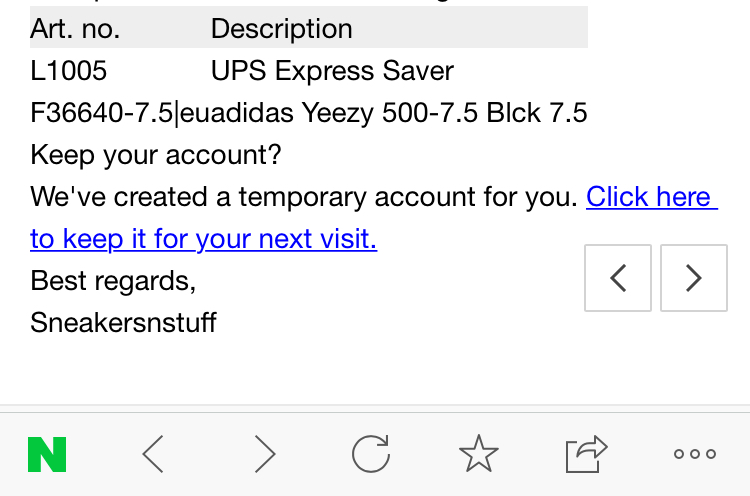Image resolution: width=750 pixels, height=496 pixels.
Task: Tap the "Best regards," closing line
Action: pos(113,281)
